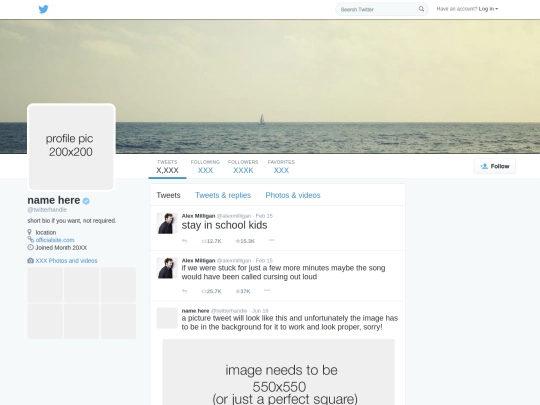Screen dimensions: 540x405
Task: Open the Log in dropdown
Action: tap(488, 9)
